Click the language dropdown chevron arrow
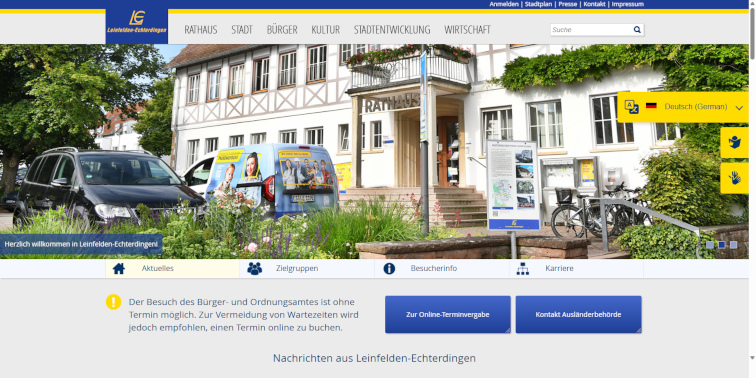 [x=739, y=108]
